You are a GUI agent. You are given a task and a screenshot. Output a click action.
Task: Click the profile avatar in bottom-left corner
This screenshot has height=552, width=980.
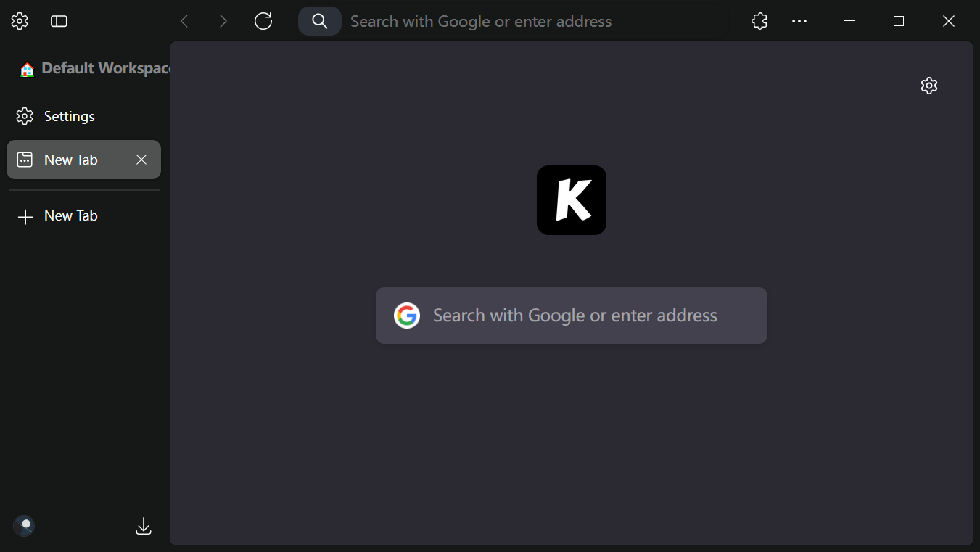click(x=23, y=525)
